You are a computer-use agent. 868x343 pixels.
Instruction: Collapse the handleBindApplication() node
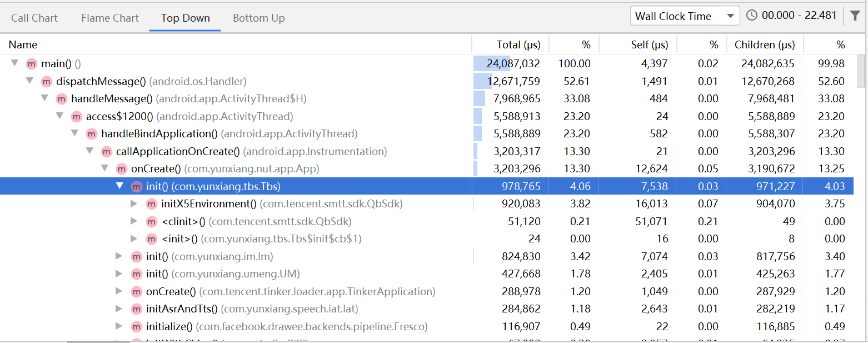[74, 133]
